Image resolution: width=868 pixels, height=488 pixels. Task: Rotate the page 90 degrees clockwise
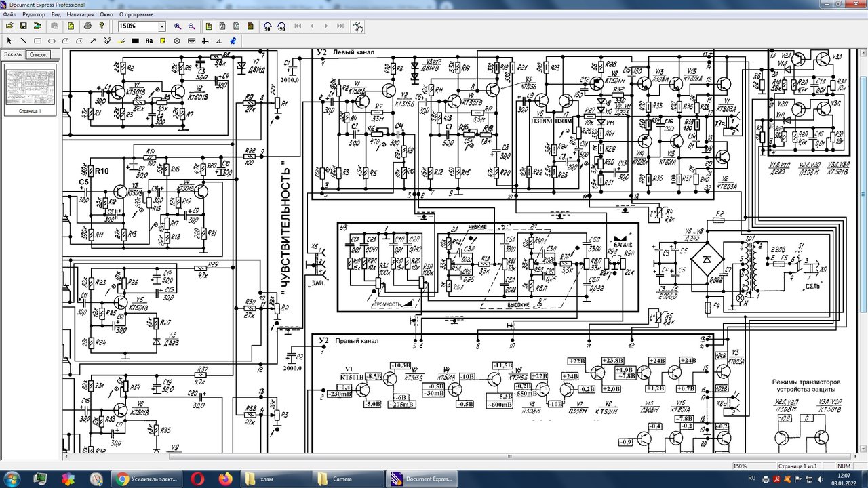pyautogui.click(x=267, y=26)
